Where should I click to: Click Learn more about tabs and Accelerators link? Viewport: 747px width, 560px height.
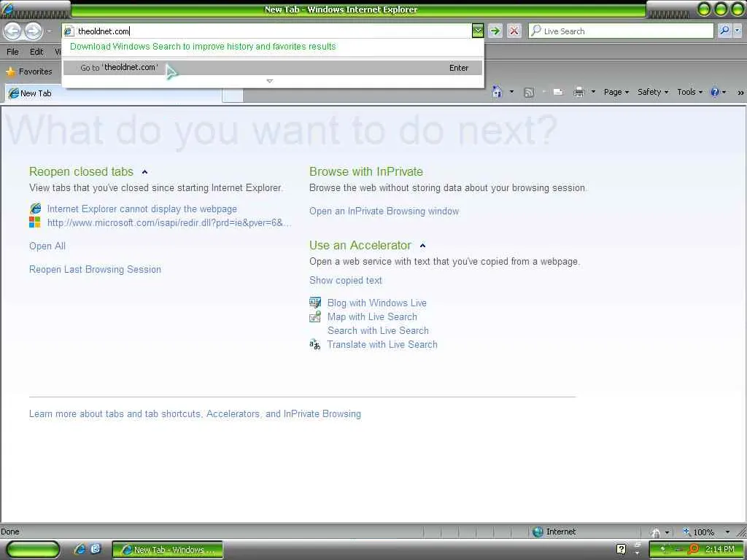point(195,414)
